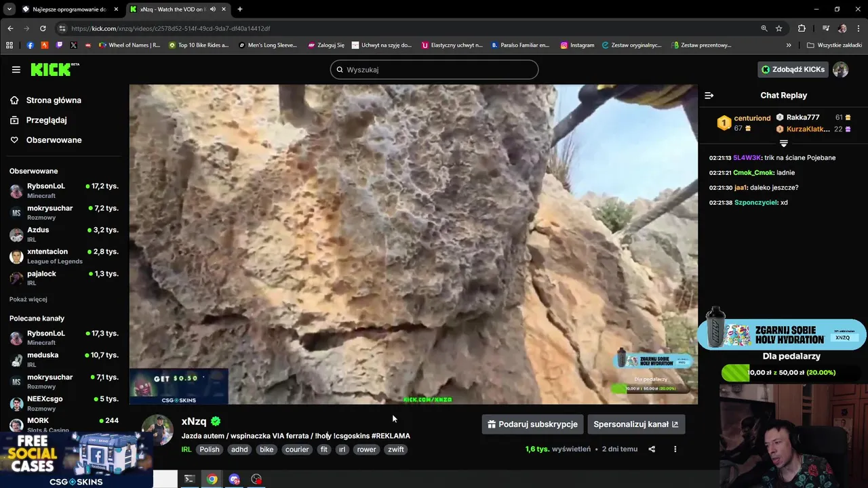Open NEEXcsgo recommended channel

tap(64, 403)
